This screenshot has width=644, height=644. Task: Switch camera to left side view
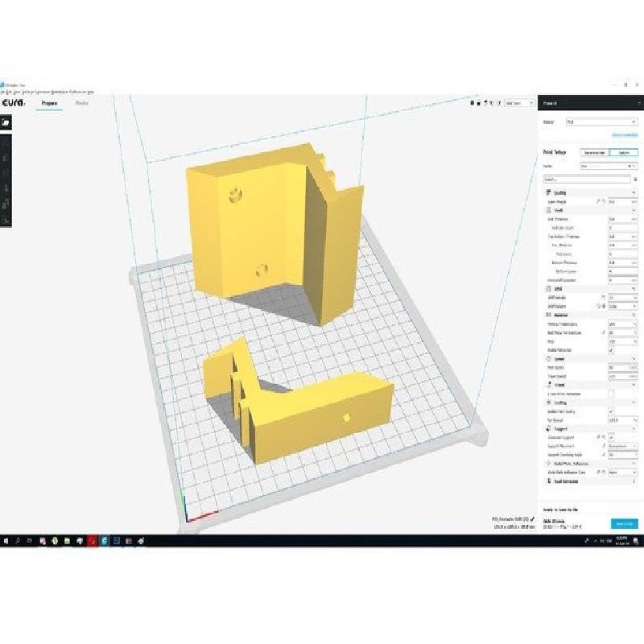point(492,103)
